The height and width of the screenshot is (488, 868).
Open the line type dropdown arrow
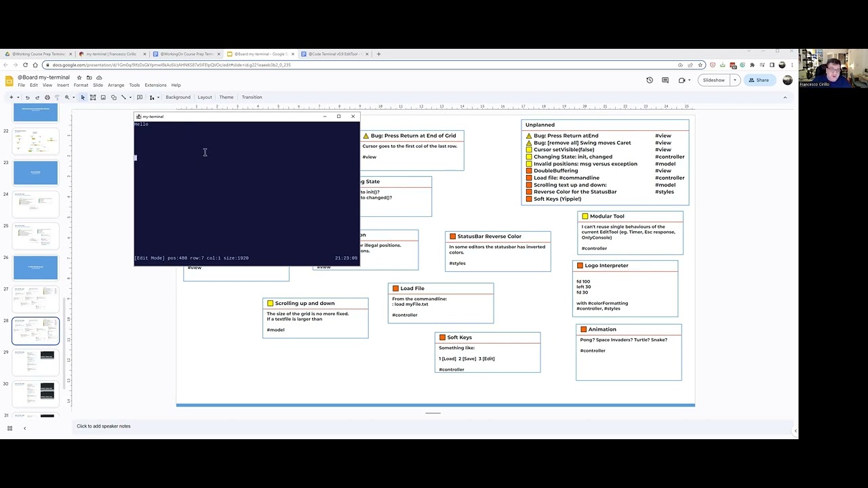(130, 97)
